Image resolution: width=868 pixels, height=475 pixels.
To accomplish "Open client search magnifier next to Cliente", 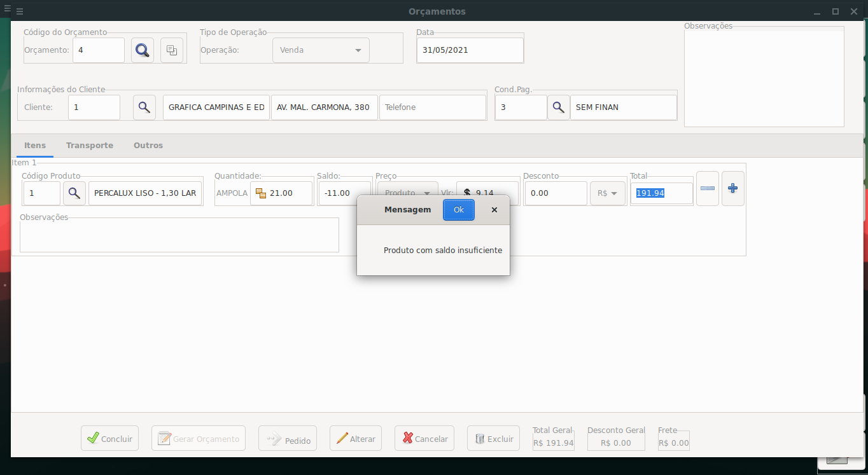I will coord(144,107).
